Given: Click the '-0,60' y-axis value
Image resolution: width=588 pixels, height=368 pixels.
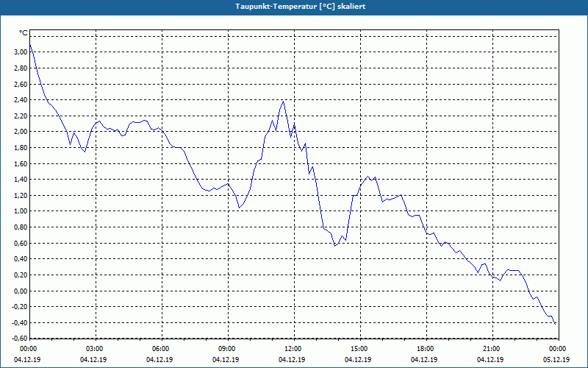Looking at the screenshot, I should 20,339.
